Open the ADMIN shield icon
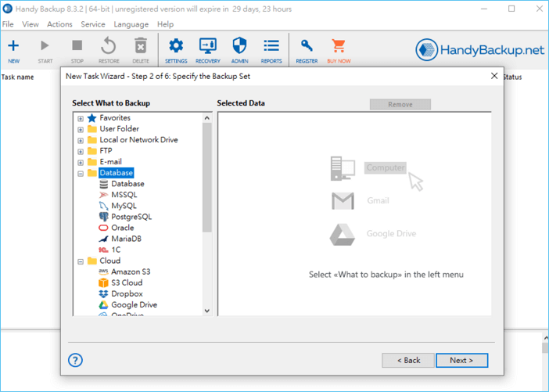 click(x=239, y=45)
